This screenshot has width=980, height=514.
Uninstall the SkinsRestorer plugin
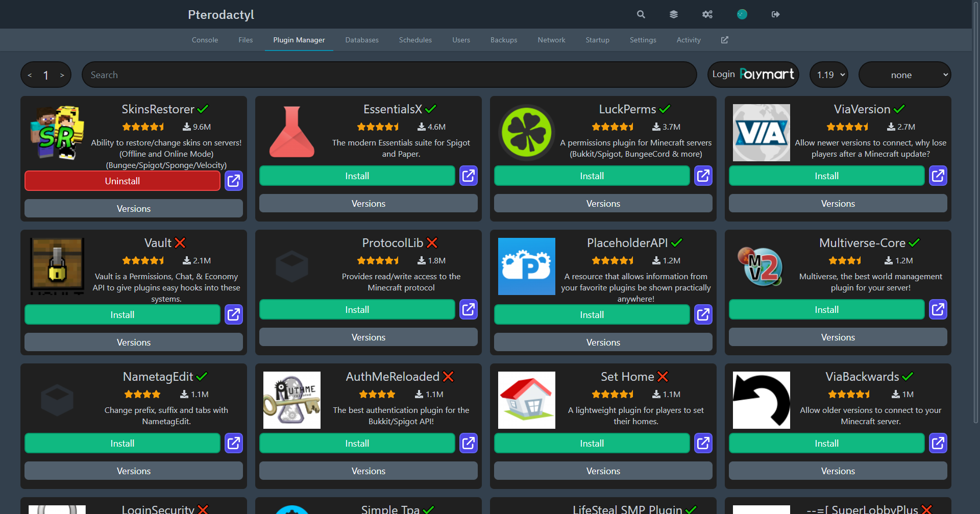point(122,181)
